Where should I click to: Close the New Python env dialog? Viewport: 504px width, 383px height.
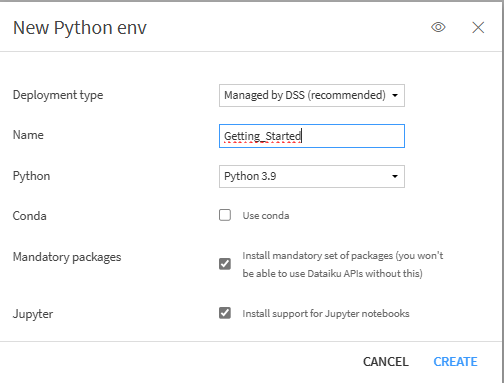pyautogui.click(x=478, y=27)
